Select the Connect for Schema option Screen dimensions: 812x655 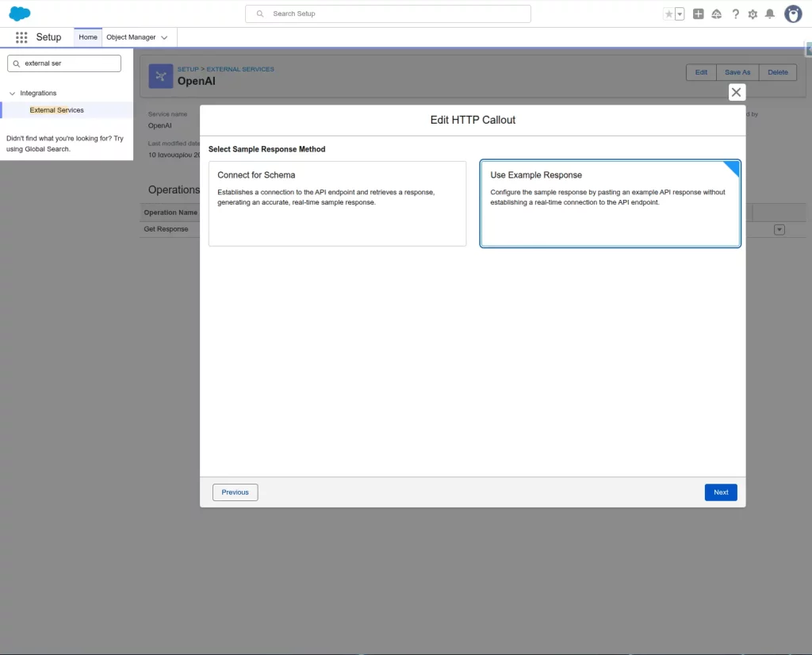pyautogui.click(x=337, y=204)
